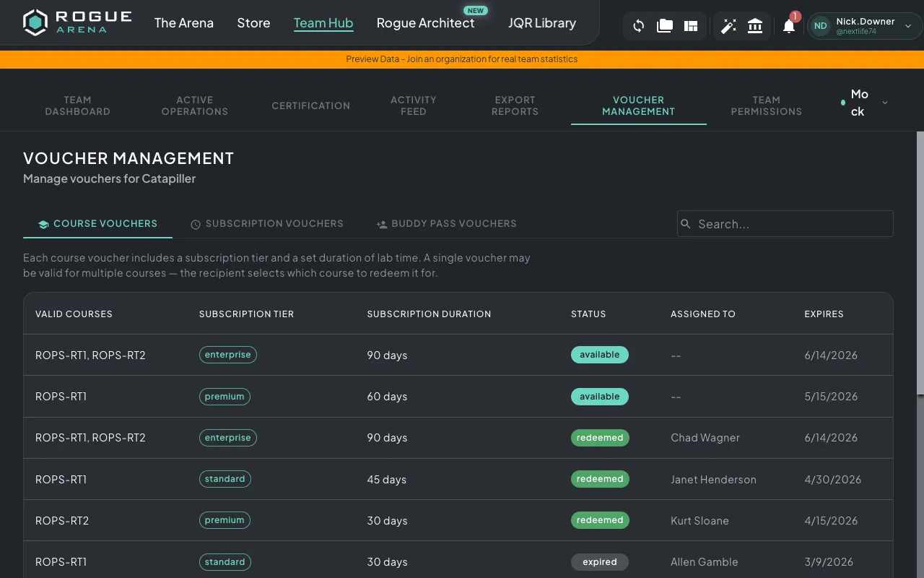
Task: Click the dashboard layout icon in the header
Action: [690, 25]
